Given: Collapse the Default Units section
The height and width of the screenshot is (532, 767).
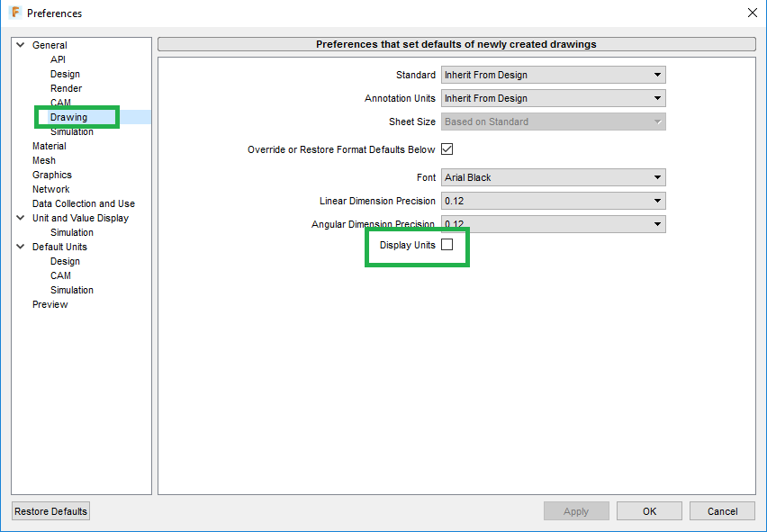Looking at the screenshot, I should (x=20, y=246).
